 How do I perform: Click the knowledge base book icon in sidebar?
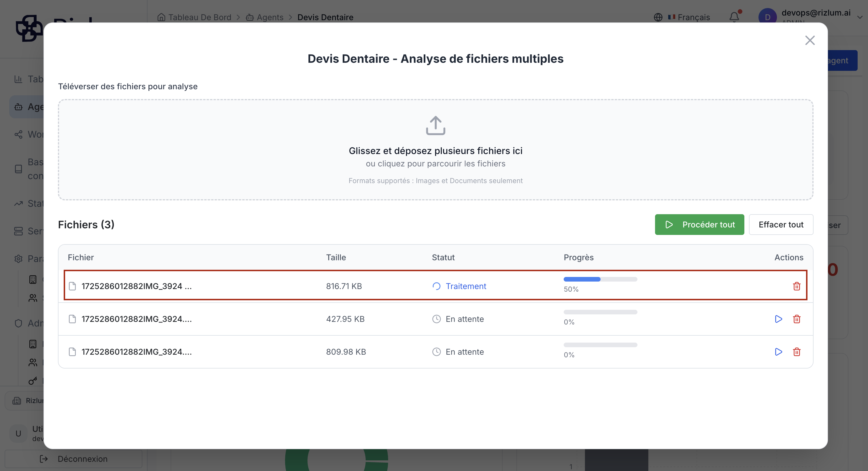coord(18,169)
